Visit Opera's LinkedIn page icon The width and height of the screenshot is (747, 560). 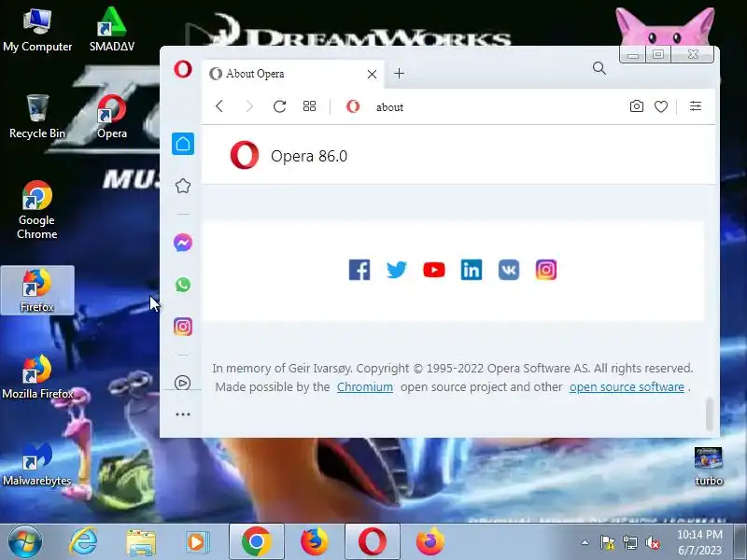(472, 270)
